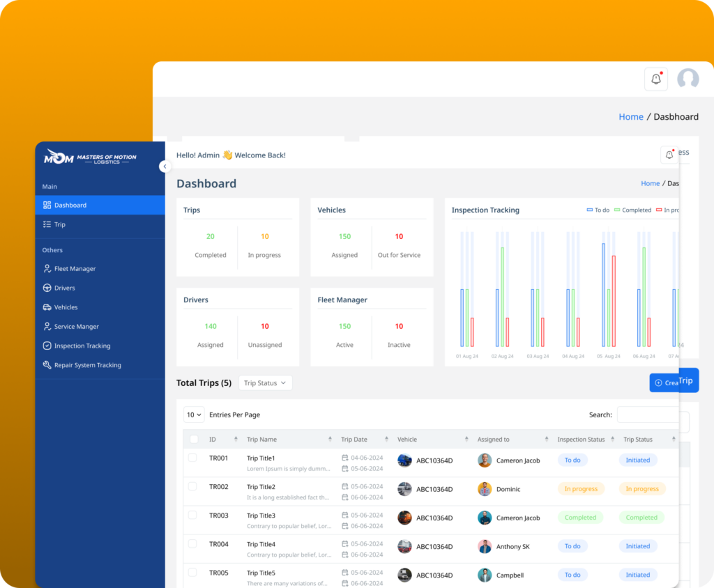Open Service Manger in sidebar
This screenshot has height=588, width=714.
100,326
